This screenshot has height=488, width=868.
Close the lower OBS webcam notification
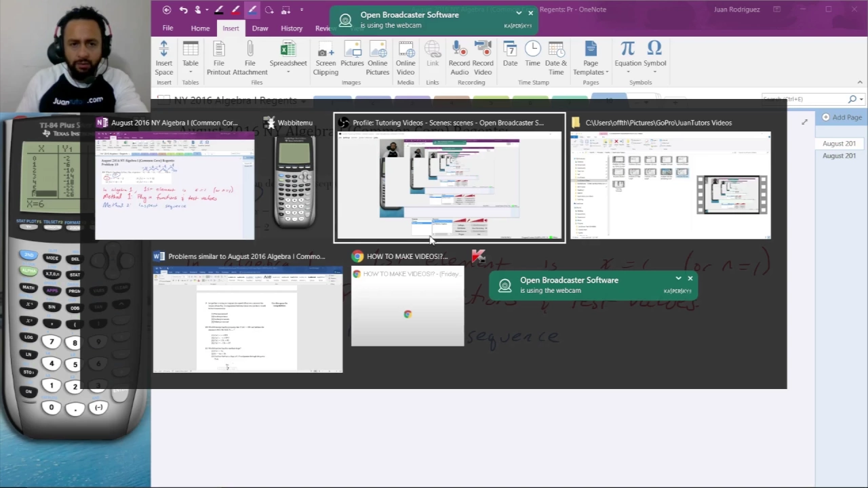pyautogui.click(x=690, y=279)
